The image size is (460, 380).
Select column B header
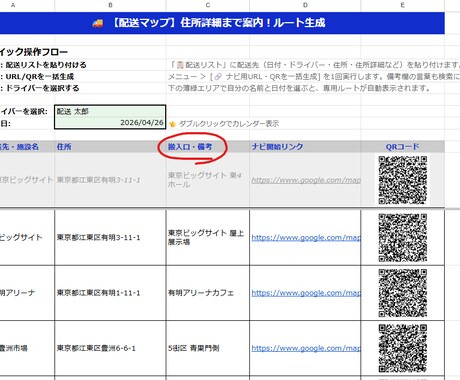pos(110,5)
